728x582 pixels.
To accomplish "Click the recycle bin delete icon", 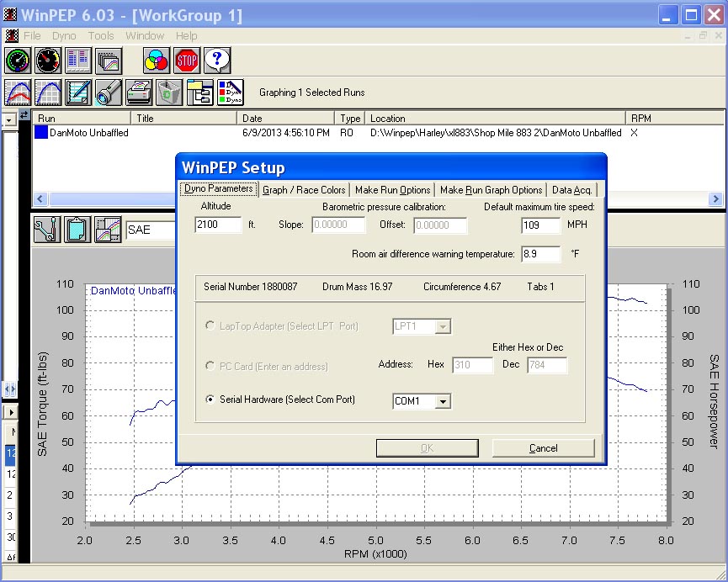I will tap(169, 92).
